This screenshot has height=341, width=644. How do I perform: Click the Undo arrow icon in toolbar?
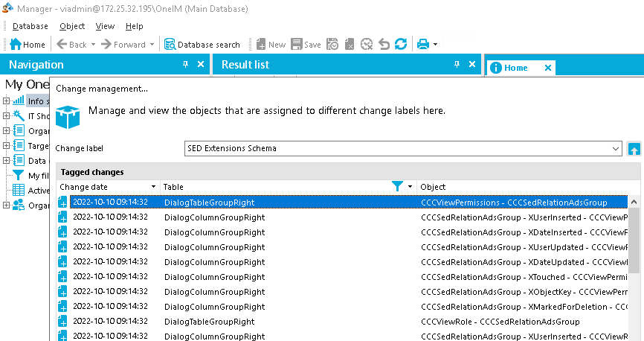(384, 45)
